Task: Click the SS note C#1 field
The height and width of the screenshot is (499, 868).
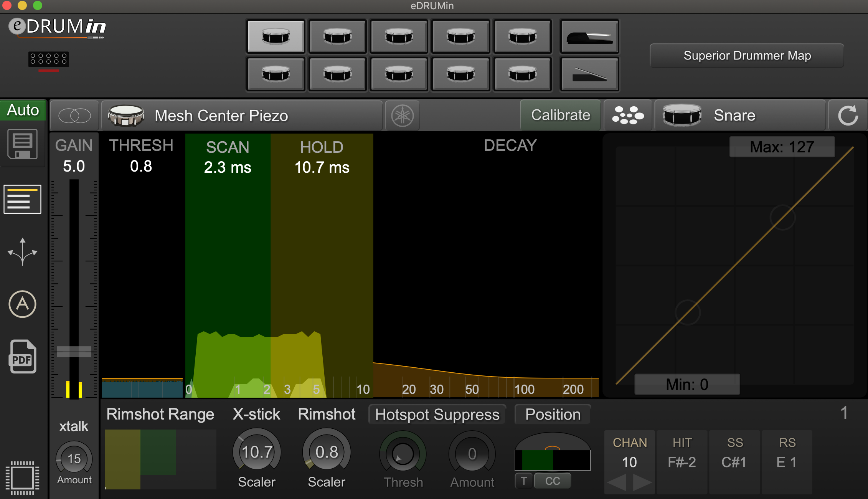Action: point(734,462)
